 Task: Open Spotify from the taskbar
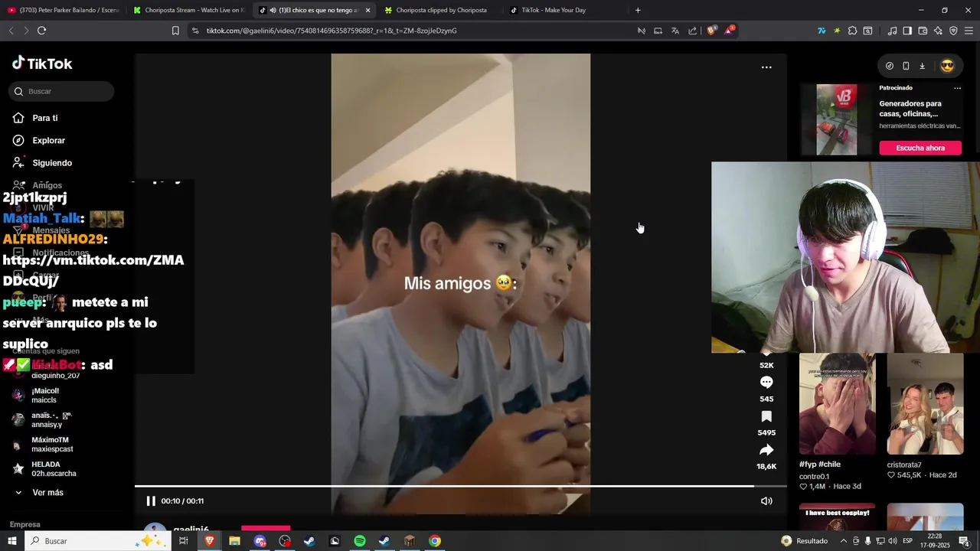pyautogui.click(x=359, y=541)
